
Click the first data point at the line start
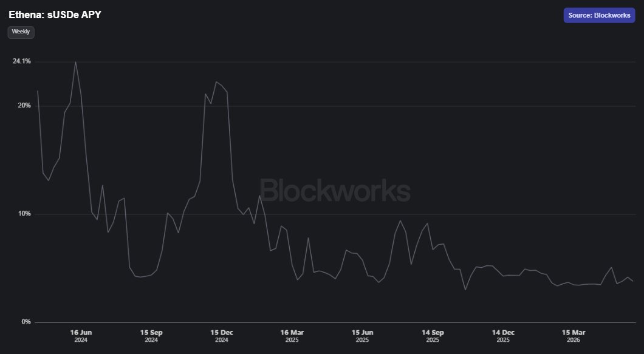click(38, 90)
